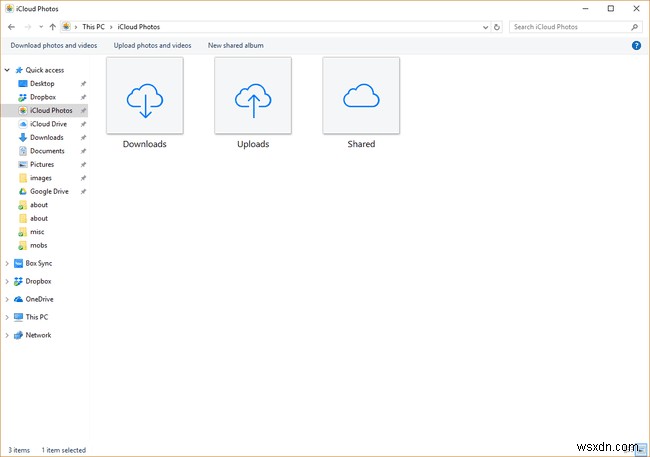The image size is (650, 457).
Task: Open the Uploads cloud folder thumbnail
Action: pos(253,95)
